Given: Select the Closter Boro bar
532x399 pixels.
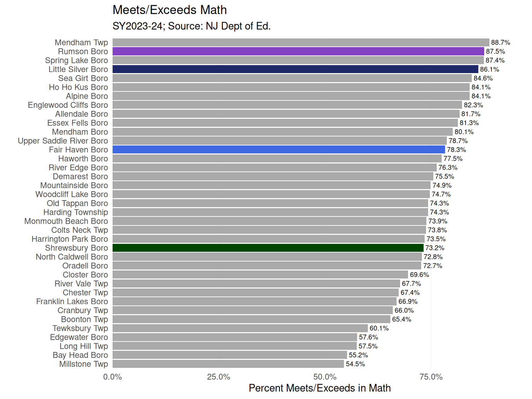Looking at the screenshot, I should [260, 275].
